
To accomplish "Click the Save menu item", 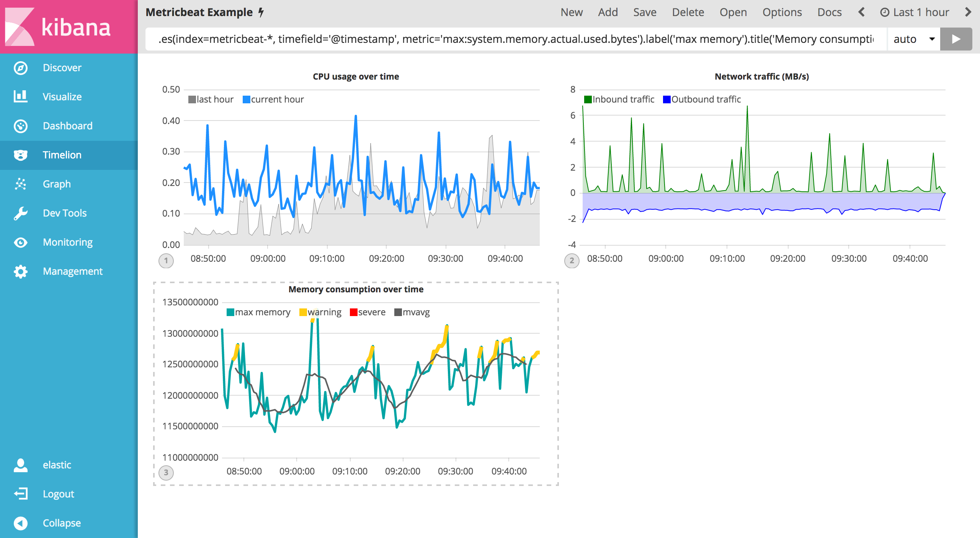I will click(645, 12).
